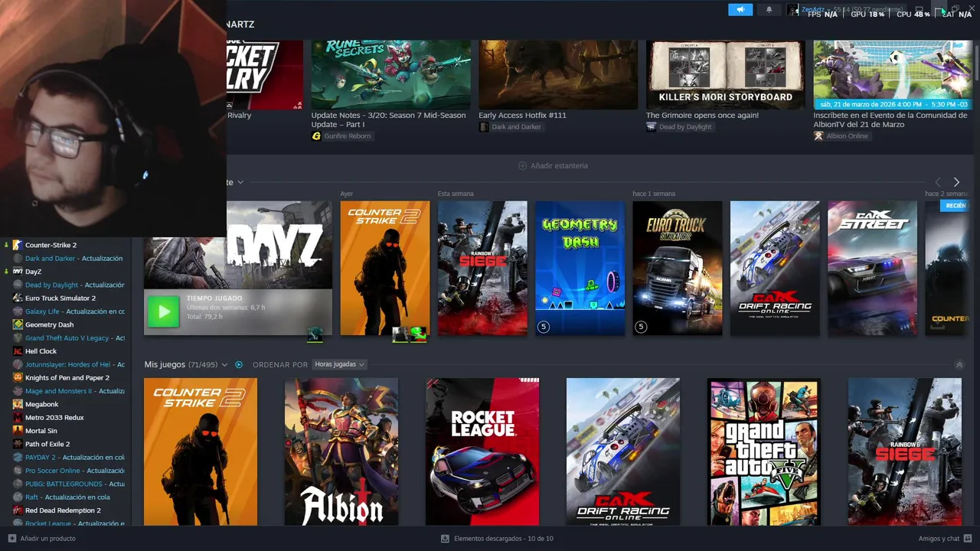Click Euro Truck Simulator 2 sidebar icon

tap(18, 298)
